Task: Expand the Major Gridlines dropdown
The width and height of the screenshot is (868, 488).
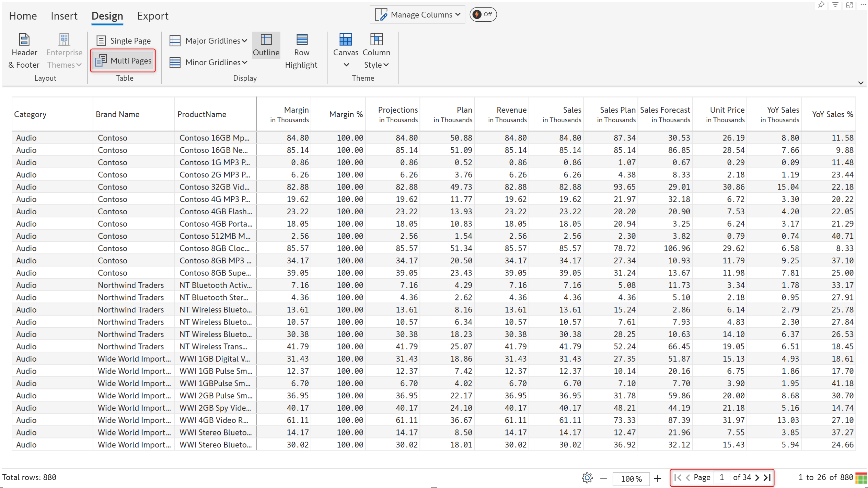Action: click(x=209, y=41)
